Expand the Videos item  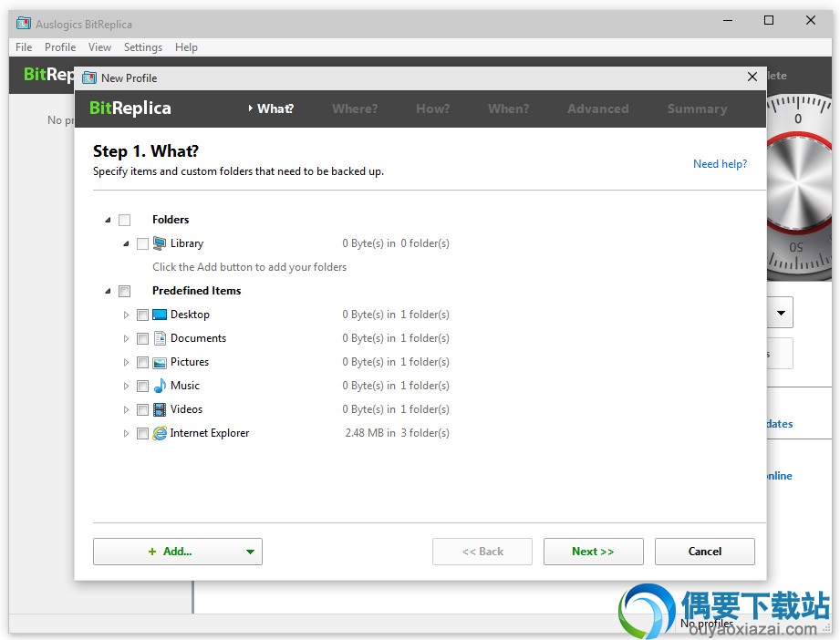[126, 409]
